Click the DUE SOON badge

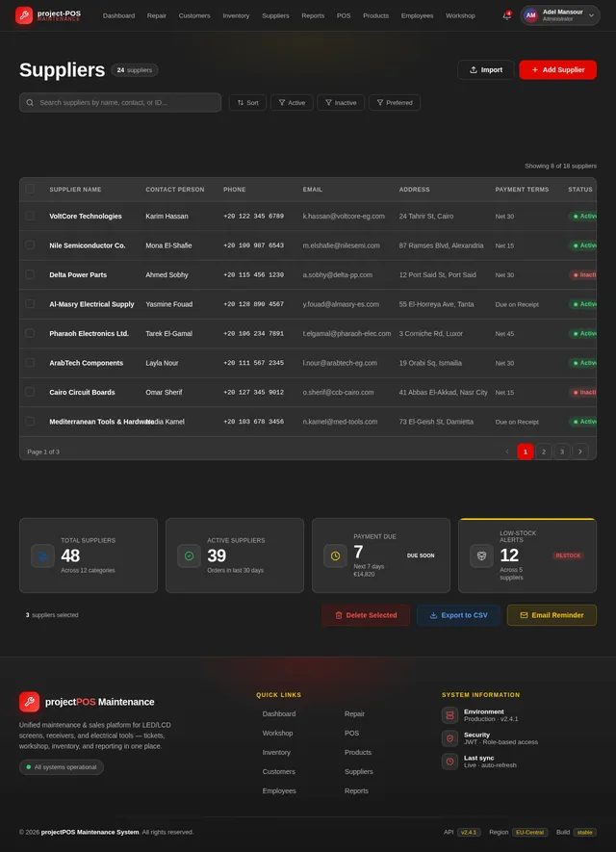click(421, 555)
